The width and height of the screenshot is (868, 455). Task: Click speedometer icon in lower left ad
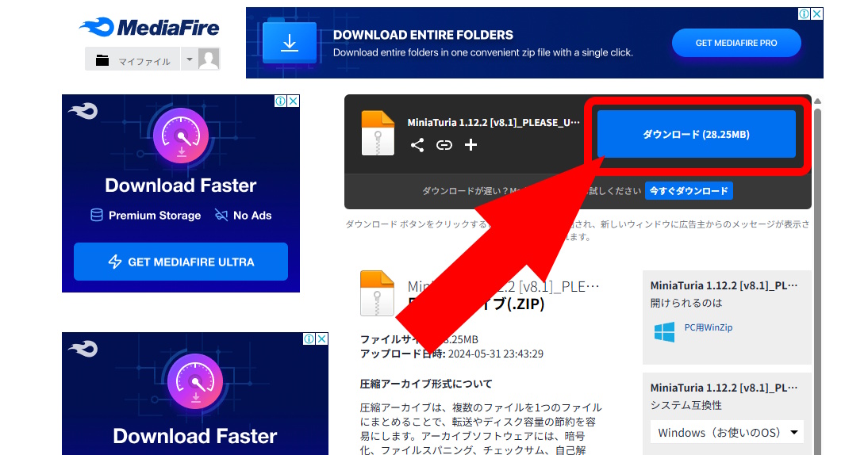point(195,382)
